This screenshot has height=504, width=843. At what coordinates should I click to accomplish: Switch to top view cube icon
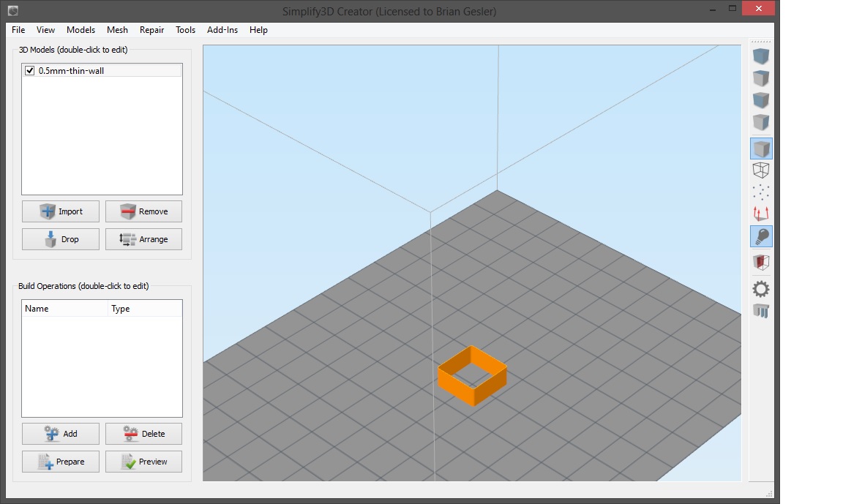tap(761, 78)
